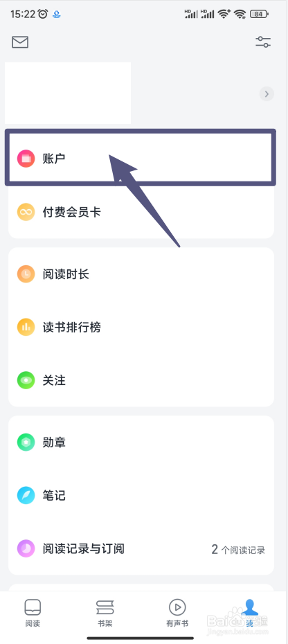Tap the green eye 关注 icon
The image size is (288, 644).
(26, 380)
